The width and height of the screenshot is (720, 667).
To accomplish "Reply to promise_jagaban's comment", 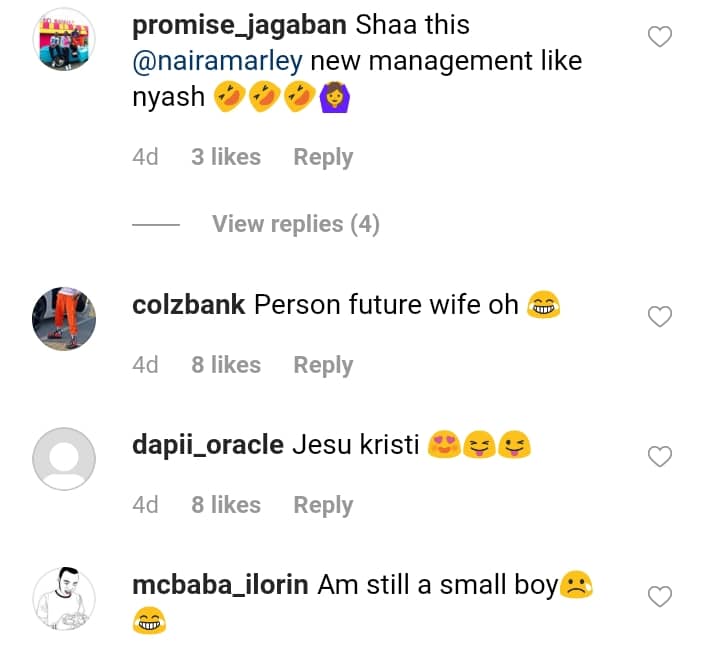I will tap(323, 157).
